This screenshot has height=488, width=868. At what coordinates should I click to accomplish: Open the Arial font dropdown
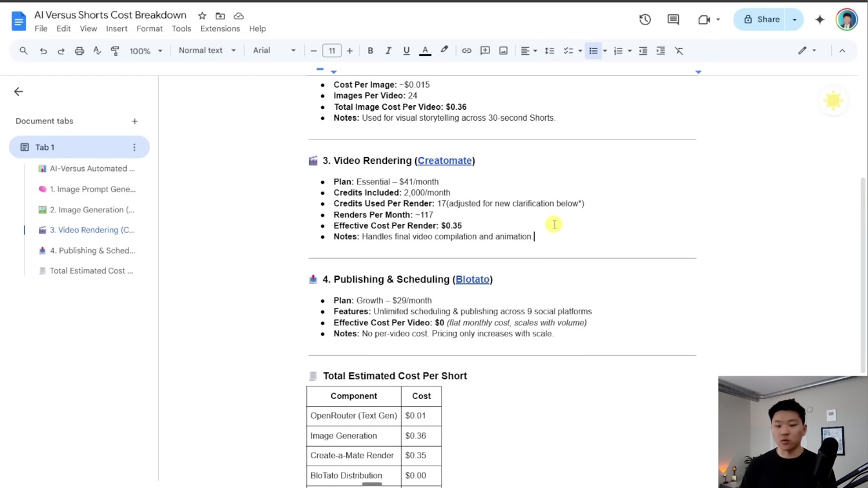(274, 50)
